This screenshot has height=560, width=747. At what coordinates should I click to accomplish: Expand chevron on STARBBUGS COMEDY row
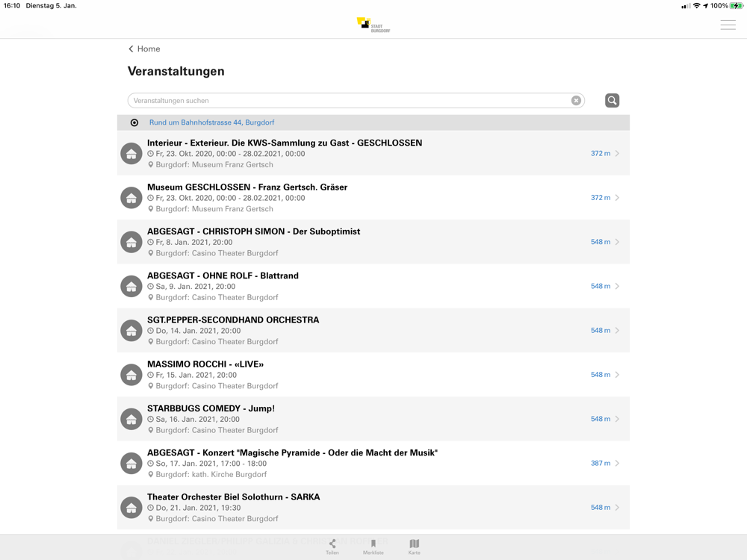point(618,419)
